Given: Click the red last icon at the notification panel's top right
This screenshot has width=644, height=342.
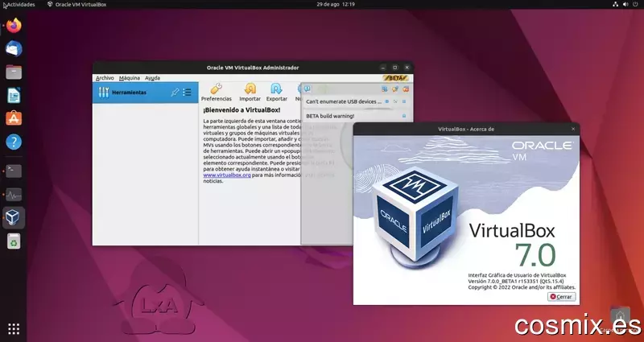Looking at the screenshot, I should [x=406, y=89].
